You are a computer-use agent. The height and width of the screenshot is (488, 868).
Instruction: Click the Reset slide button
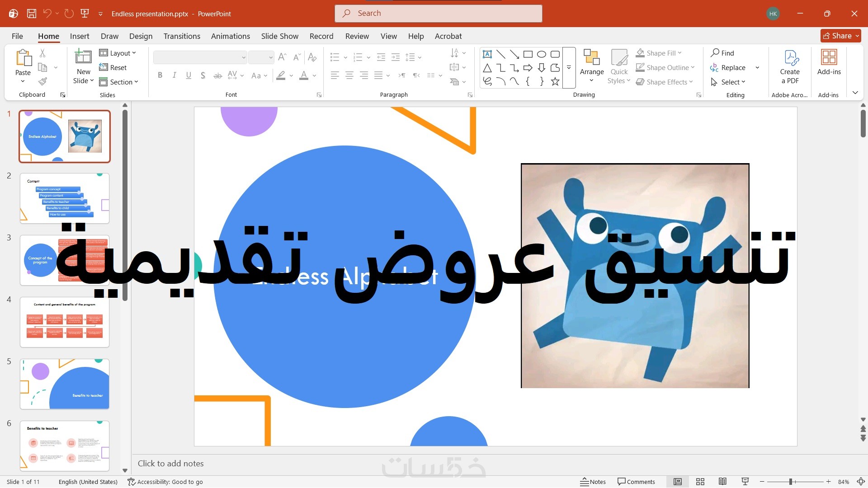point(113,67)
